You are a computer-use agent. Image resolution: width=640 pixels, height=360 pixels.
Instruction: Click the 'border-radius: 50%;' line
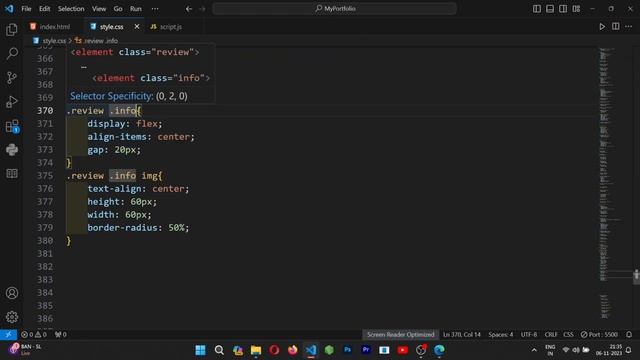click(138, 228)
